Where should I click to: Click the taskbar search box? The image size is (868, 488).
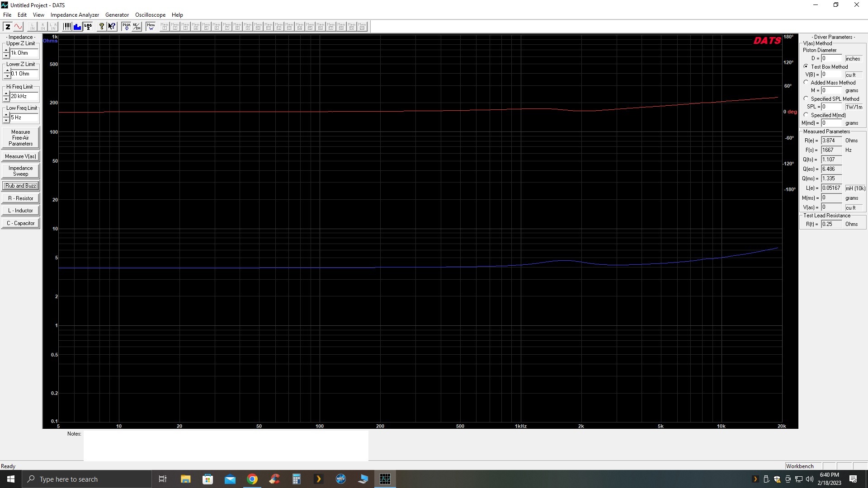pos(86,479)
